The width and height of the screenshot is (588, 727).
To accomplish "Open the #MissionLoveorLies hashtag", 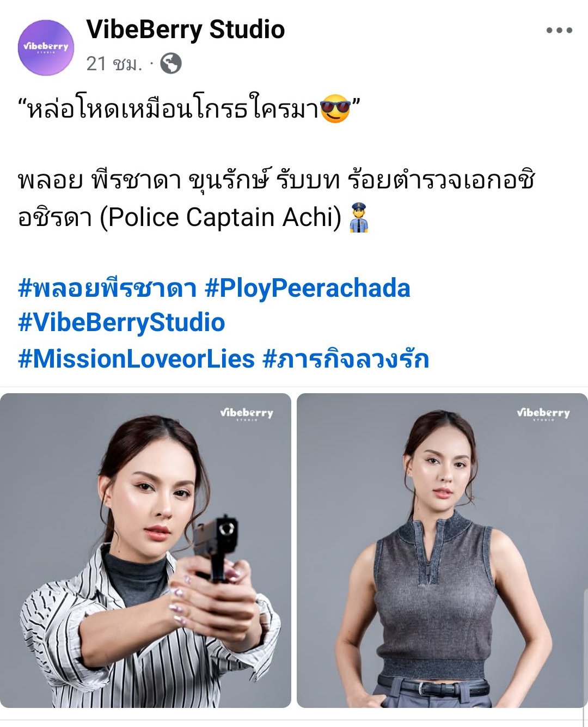I will point(136,359).
